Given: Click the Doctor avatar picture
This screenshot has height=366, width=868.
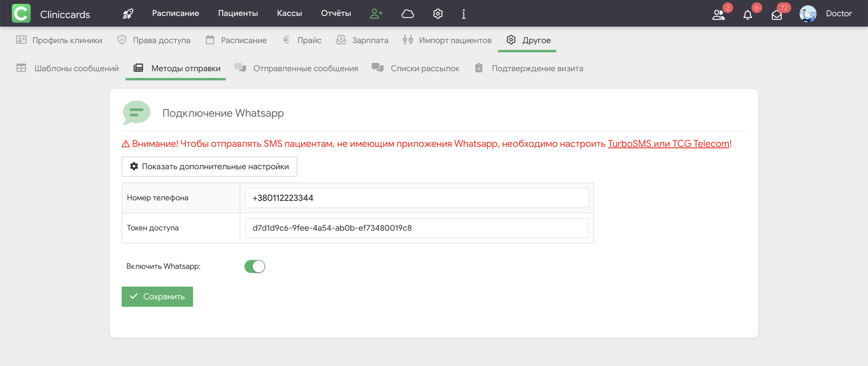Looking at the screenshot, I should 808,14.
